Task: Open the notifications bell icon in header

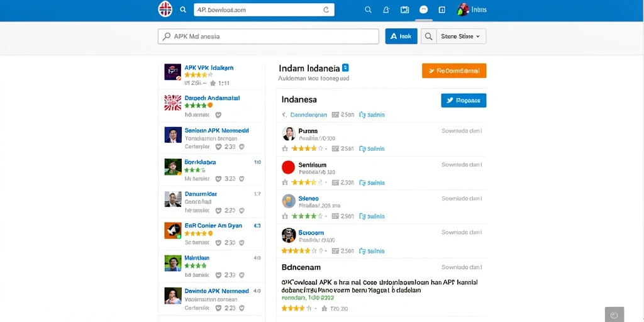Action: 386,10
